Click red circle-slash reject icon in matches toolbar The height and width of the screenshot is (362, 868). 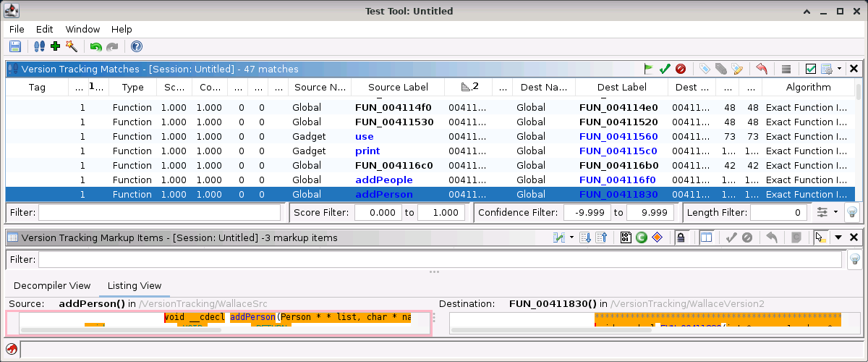[681, 69]
